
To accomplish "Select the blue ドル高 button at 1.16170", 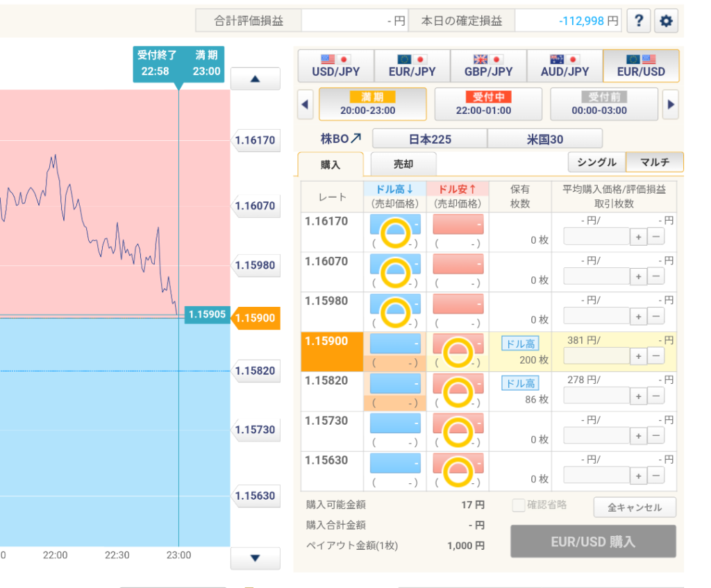I will coord(395,225).
